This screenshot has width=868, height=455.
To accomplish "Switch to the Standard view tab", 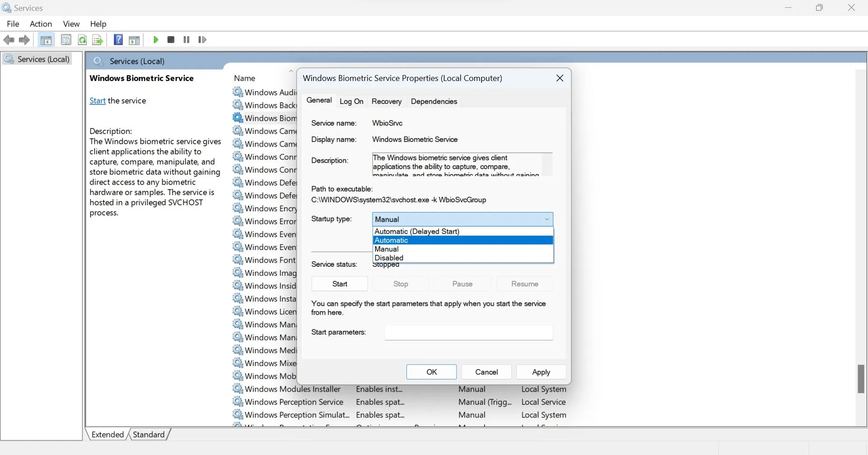I will [x=148, y=434].
